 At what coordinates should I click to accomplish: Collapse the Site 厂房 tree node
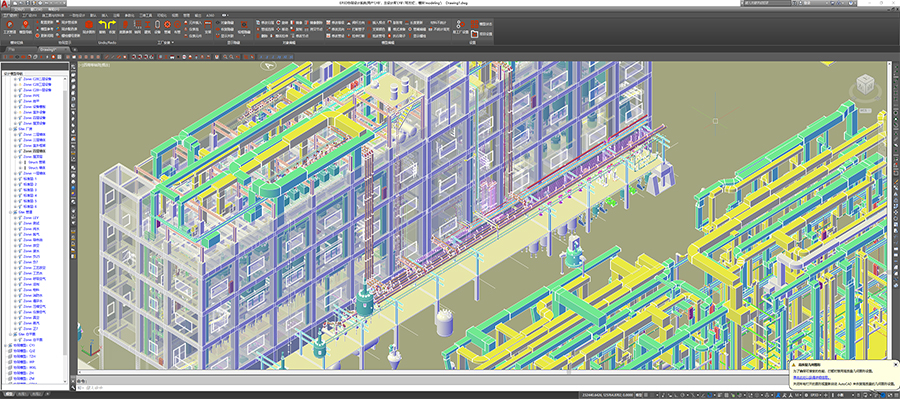click(x=10, y=129)
